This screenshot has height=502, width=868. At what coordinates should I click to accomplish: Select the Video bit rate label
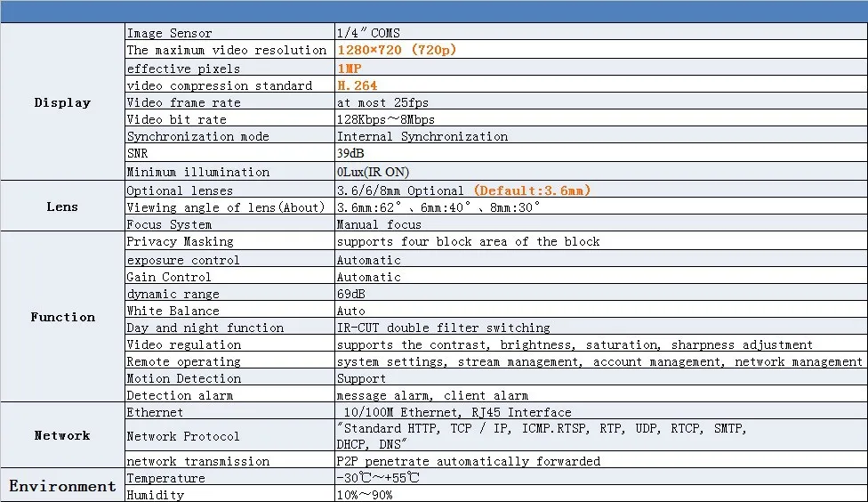pos(177,119)
